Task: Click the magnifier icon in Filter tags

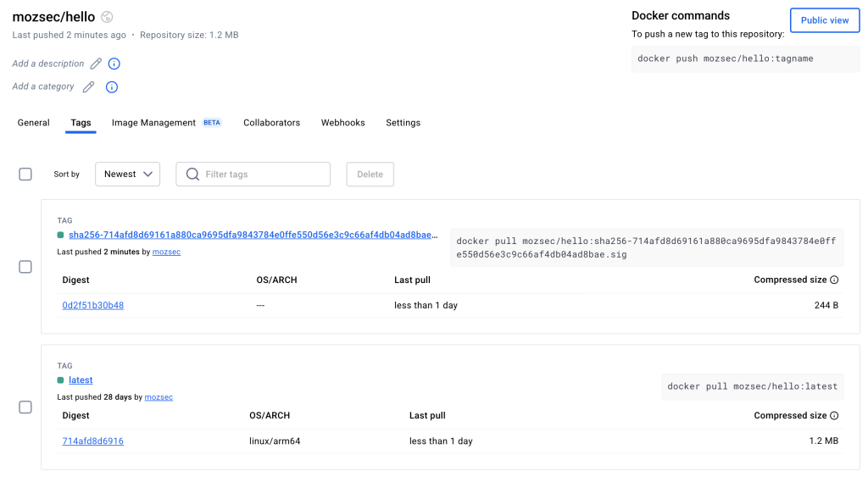Action: pyautogui.click(x=192, y=175)
